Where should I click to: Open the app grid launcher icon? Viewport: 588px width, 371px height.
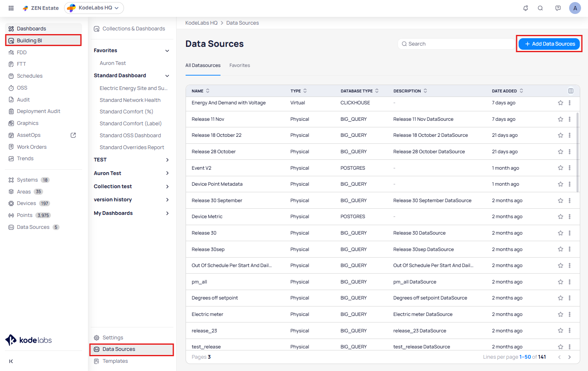[11, 8]
